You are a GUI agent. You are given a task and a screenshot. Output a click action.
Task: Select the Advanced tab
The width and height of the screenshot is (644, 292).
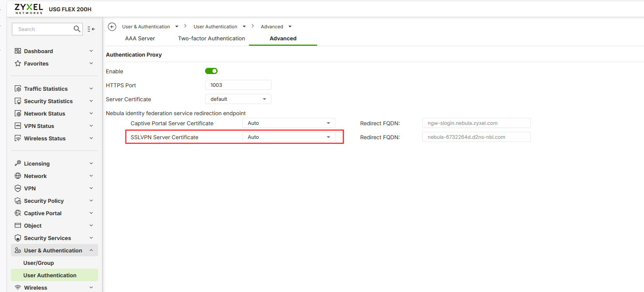(283, 38)
